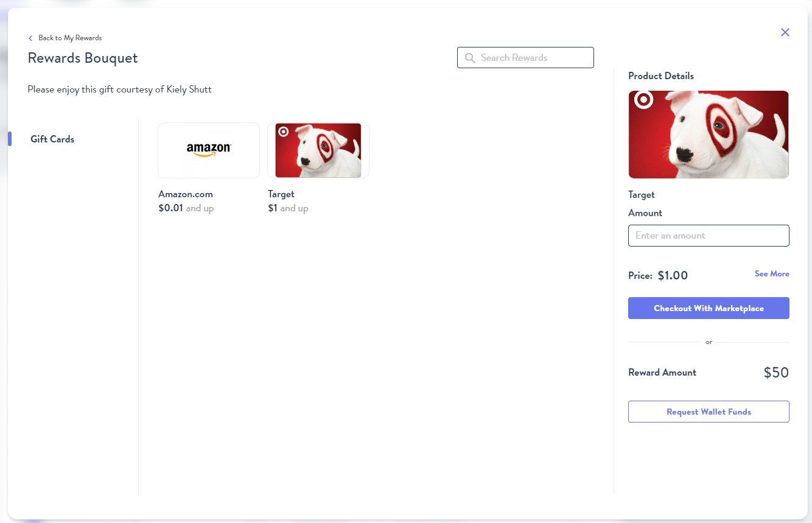Image resolution: width=812 pixels, height=523 pixels.
Task: Click the gift courtesy of Kiely Shutt message
Action: click(120, 90)
